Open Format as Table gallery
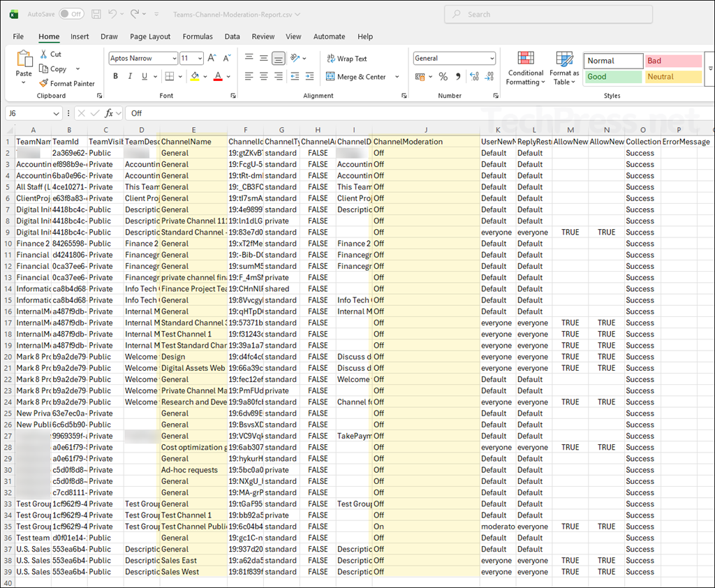This screenshot has height=588, width=715. coord(564,68)
